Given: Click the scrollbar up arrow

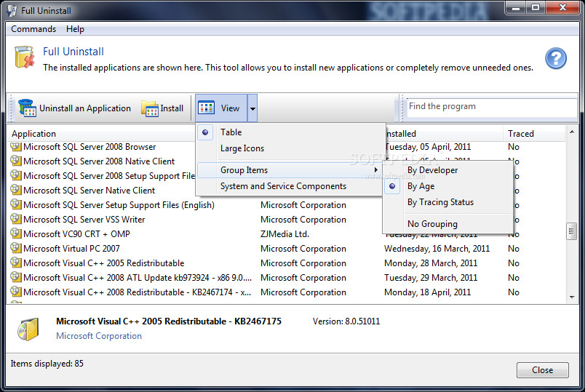Looking at the screenshot, I should coord(572,132).
